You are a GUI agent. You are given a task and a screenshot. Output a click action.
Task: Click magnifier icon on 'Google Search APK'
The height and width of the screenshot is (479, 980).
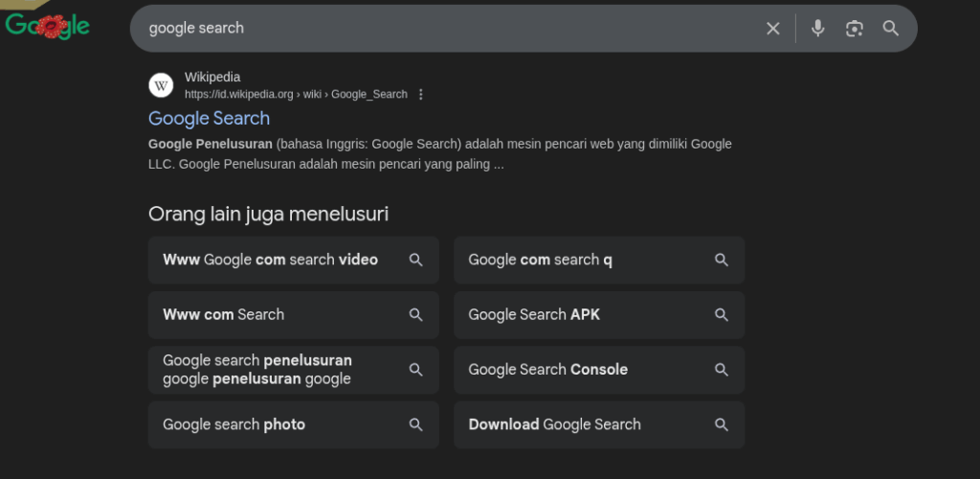click(x=722, y=314)
